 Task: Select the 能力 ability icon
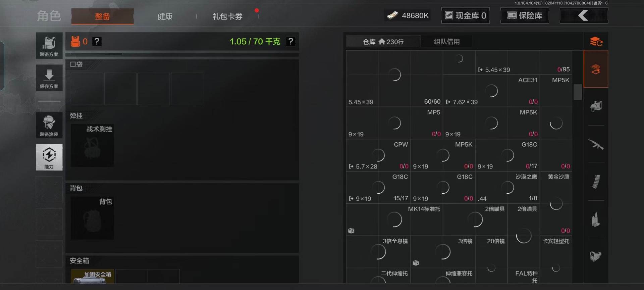click(49, 157)
